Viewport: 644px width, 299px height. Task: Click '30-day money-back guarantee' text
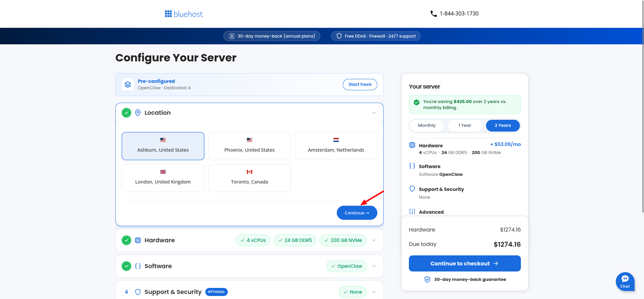470,280
